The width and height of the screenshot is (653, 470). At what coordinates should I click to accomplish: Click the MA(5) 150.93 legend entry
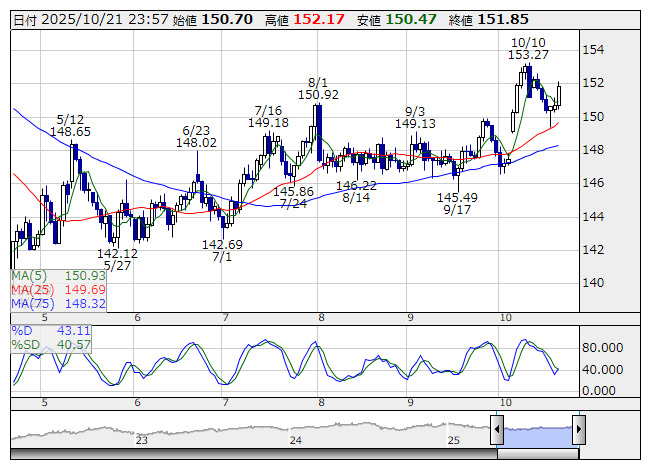[x=58, y=276]
